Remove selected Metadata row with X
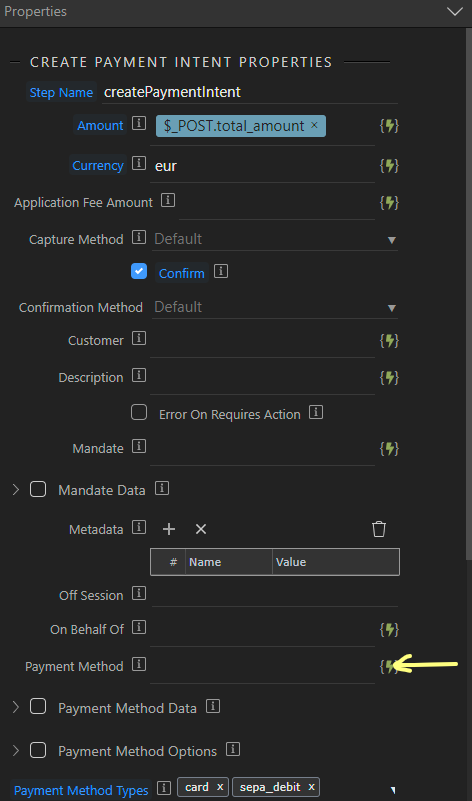The width and height of the screenshot is (472, 801). point(201,529)
